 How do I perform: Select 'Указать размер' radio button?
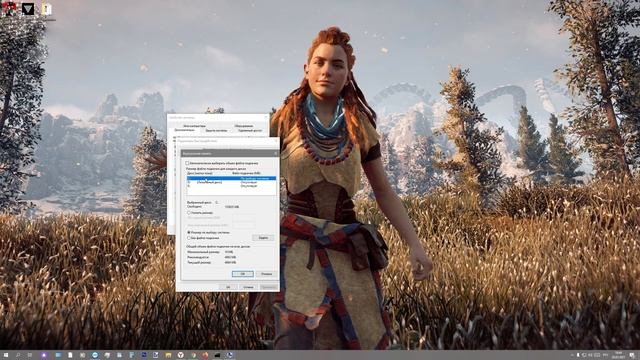click(x=189, y=213)
